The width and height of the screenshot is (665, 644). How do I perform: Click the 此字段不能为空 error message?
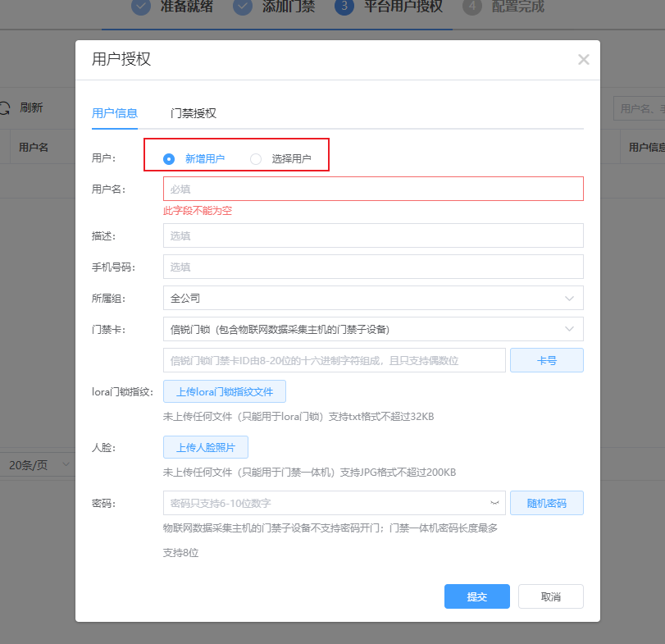[198, 210]
